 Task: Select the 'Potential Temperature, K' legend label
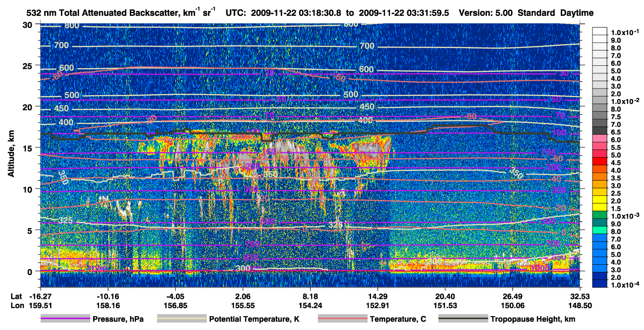coord(254,319)
